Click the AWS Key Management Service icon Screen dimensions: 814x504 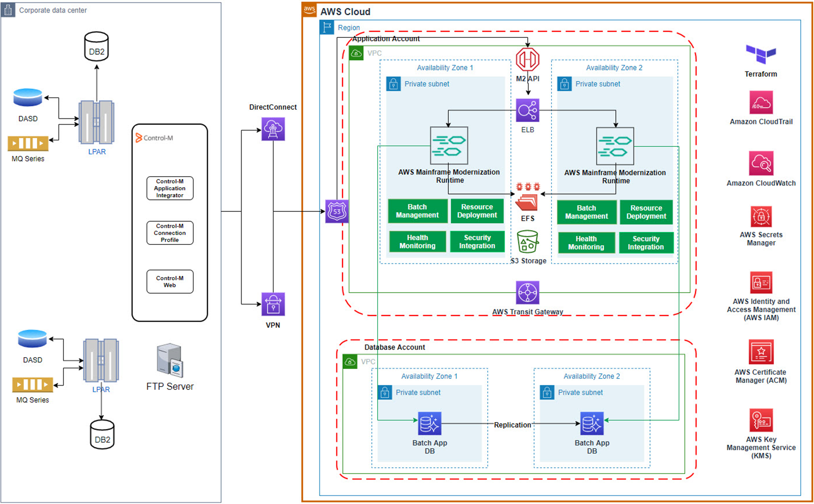[761, 421]
